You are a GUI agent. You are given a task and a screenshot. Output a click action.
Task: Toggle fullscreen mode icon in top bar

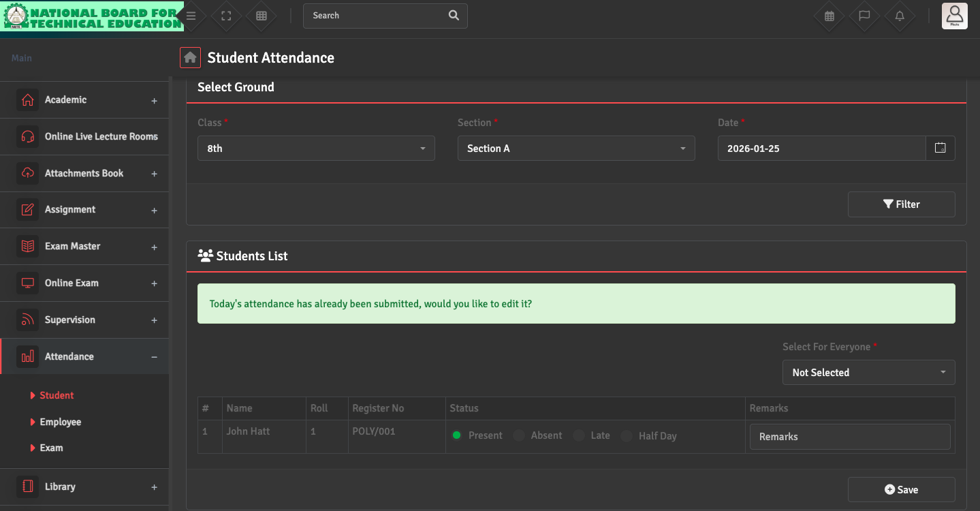tap(226, 16)
